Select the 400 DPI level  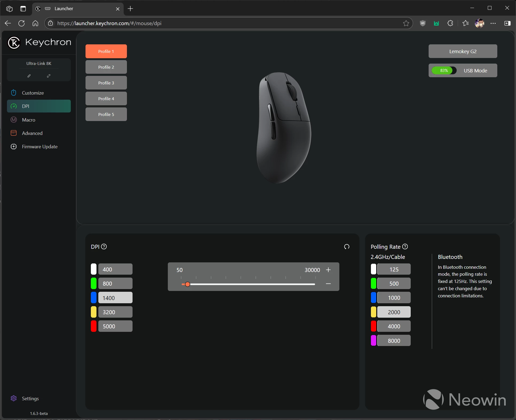tap(115, 269)
